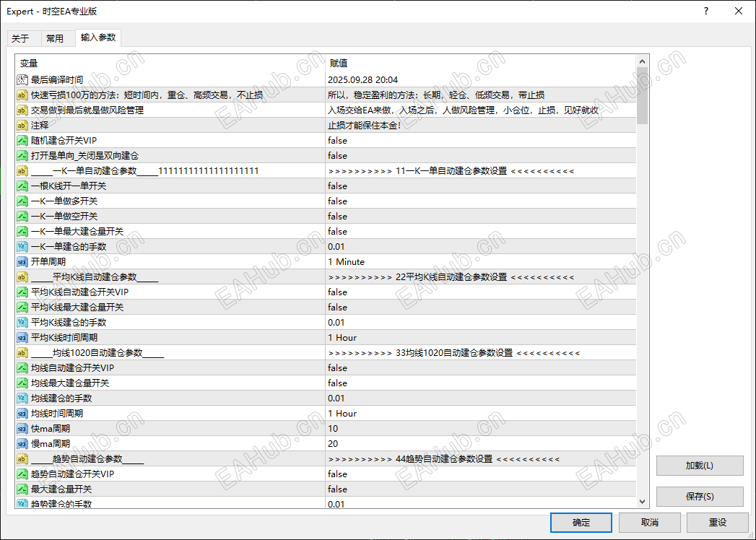Click the 保存(S) button

700,497
